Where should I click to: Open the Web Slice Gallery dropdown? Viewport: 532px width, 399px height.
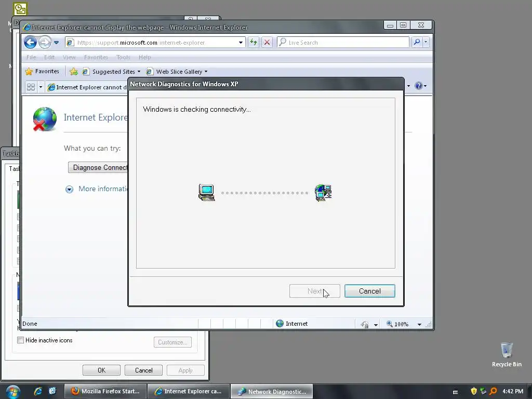[x=177, y=72]
